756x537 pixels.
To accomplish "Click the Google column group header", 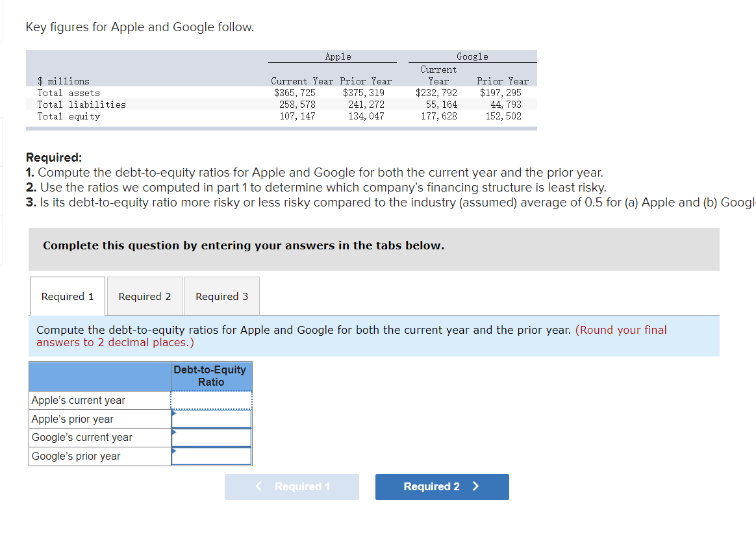I will pyautogui.click(x=473, y=57).
